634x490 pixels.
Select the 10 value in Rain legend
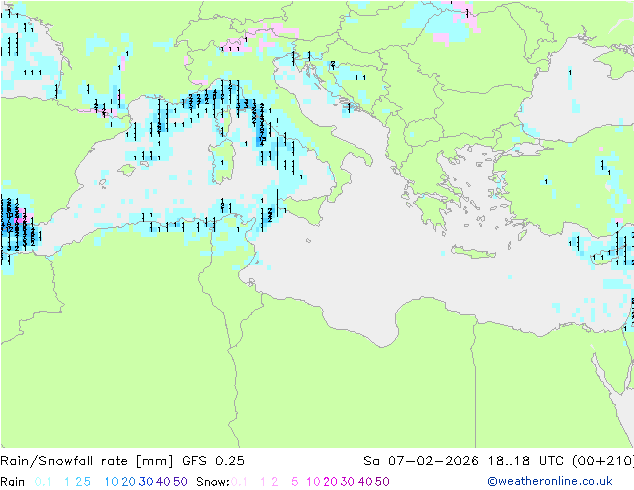(x=111, y=482)
